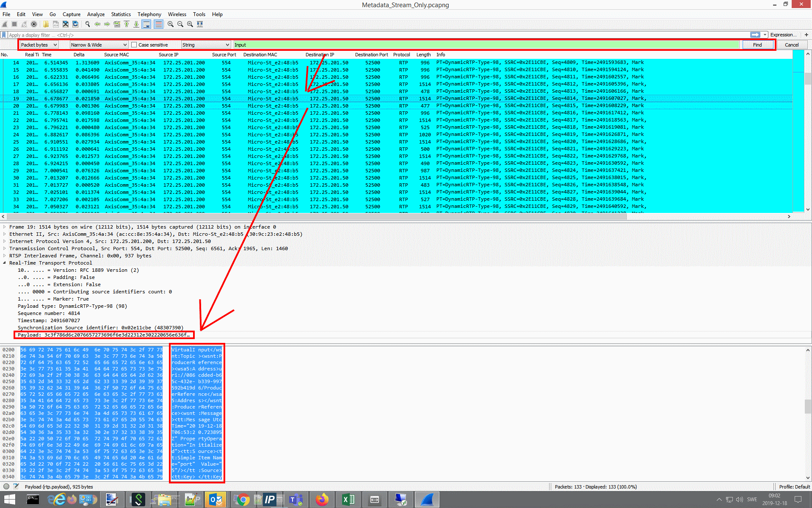Screen dimensions: 812x508
Task: Expand the Ethernet II tree node
Action: coord(5,234)
